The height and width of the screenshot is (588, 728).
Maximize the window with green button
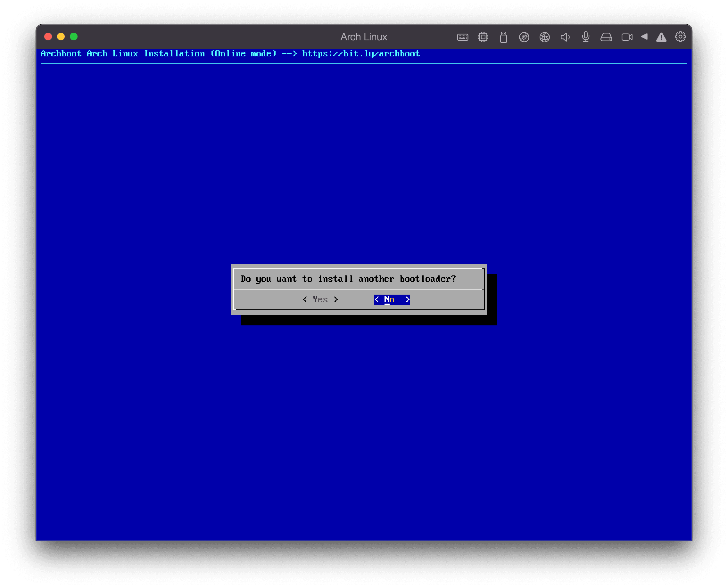[x=74, y=37]
